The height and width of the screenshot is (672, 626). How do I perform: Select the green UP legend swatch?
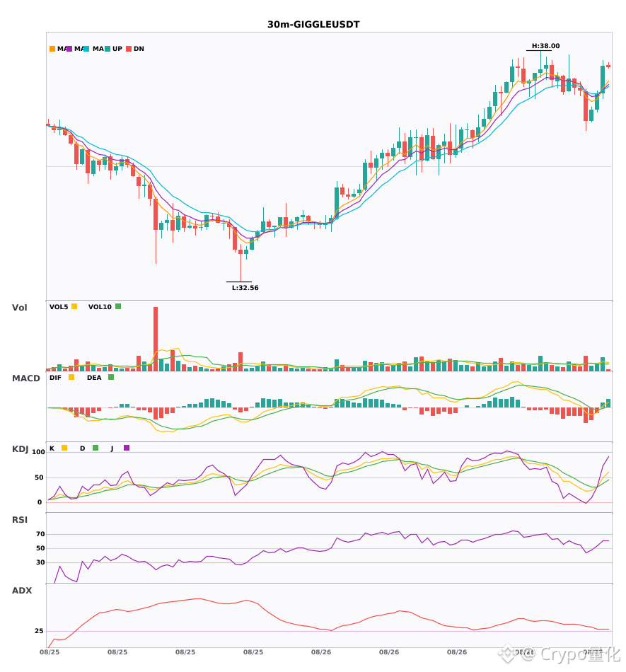pos(108,49)
